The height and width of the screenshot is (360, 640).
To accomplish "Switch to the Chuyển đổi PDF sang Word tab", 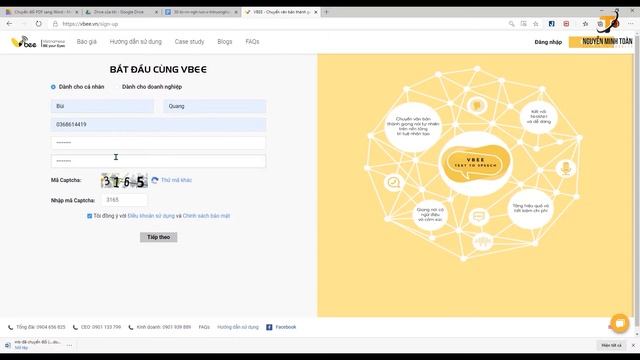I will point(41,12).
